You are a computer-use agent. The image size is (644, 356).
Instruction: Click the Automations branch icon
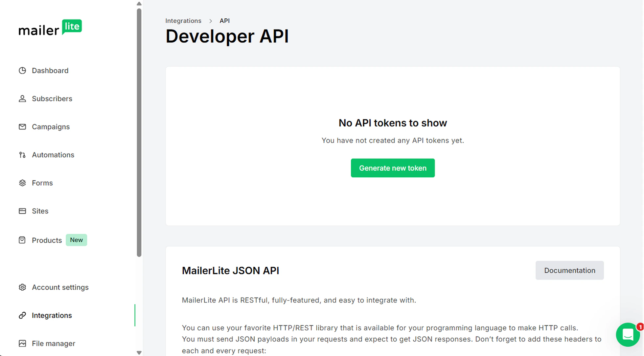(x=22, y=155)
